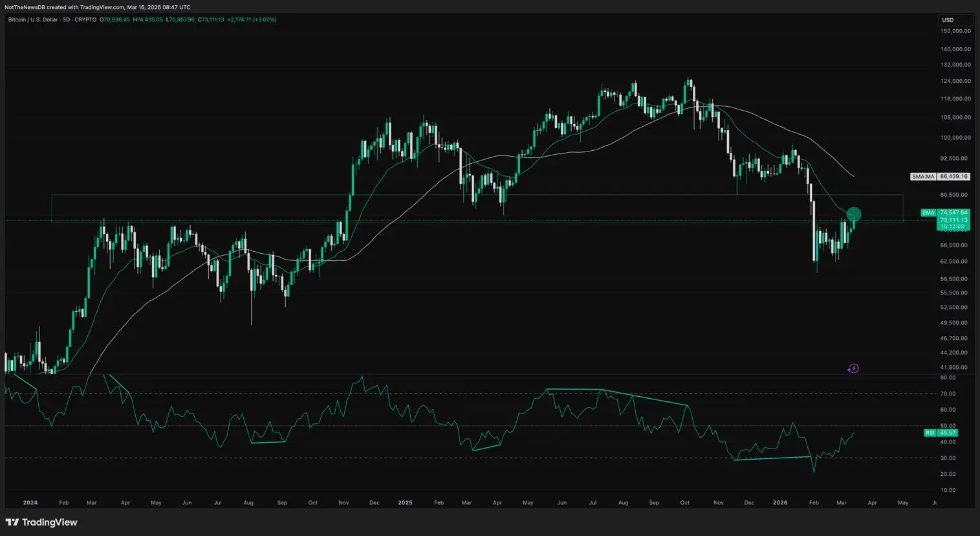Click the 2025 label on time axis
This screenshot has width=980, height=536.
coord(405,502)
